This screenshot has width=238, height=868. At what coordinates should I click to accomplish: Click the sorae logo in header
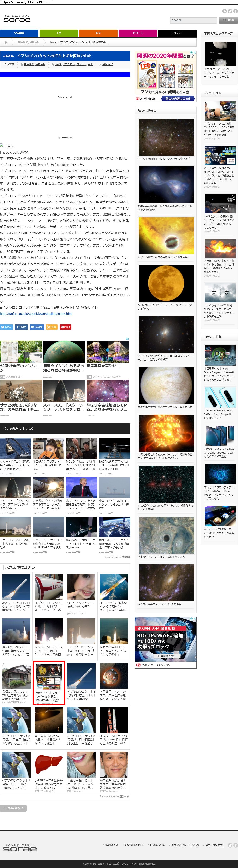pos(17,19)
